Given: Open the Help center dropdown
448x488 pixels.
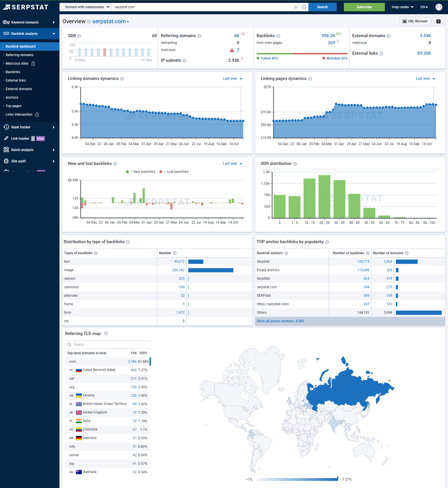Looking at the screenshot, I should pyautogui.click(x=402, y=7).
